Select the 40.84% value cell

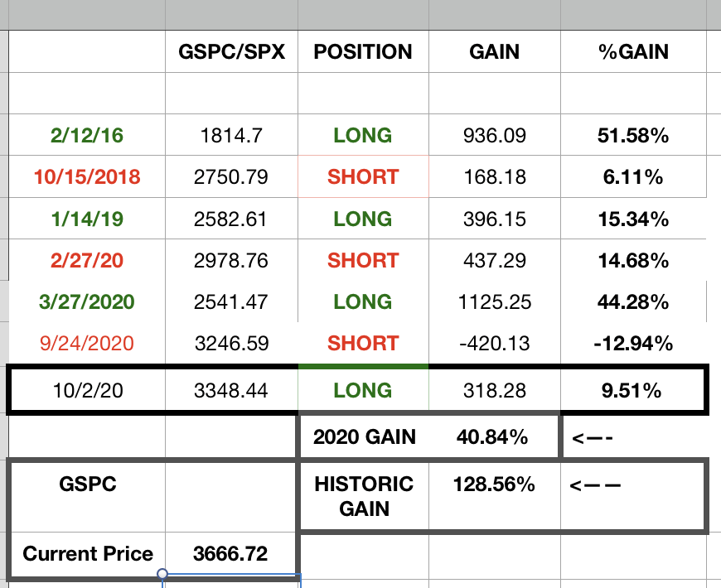[494, 436]
